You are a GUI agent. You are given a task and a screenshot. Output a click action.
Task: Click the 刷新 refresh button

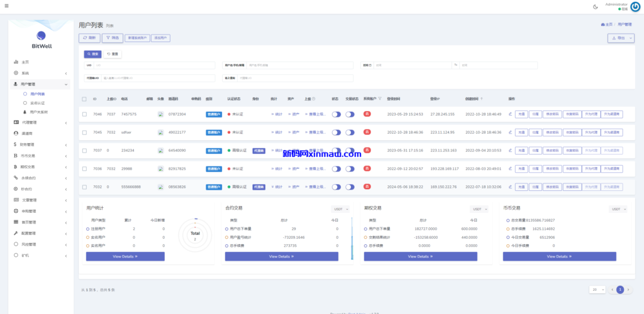(89, 38)
